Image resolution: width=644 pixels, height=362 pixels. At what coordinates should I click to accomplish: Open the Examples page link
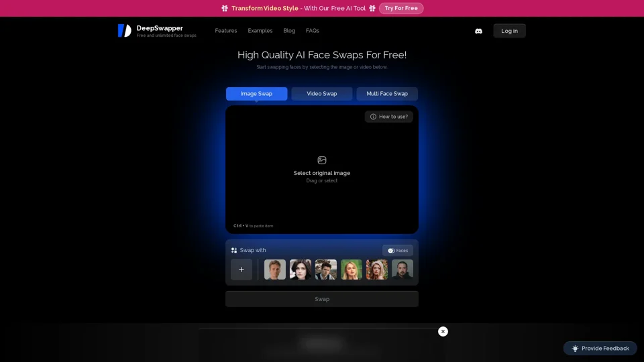pos(260,31)
